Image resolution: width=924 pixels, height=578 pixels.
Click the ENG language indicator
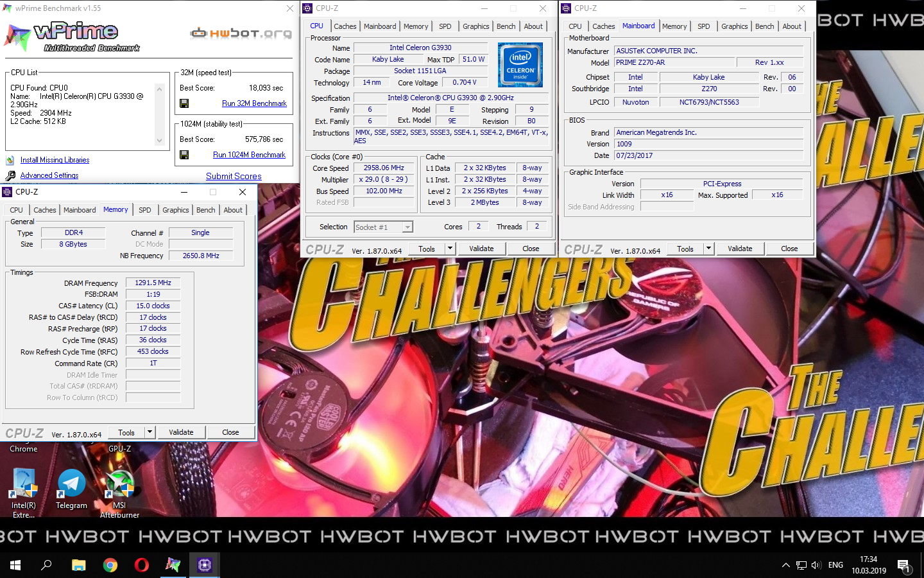pos(835,565)
